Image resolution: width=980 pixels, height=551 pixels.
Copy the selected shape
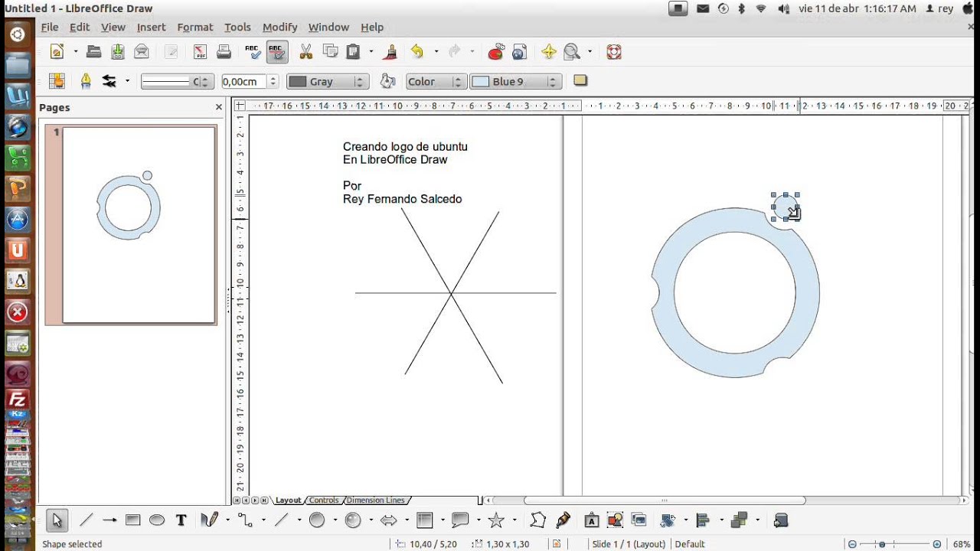(x=331, y=52)
